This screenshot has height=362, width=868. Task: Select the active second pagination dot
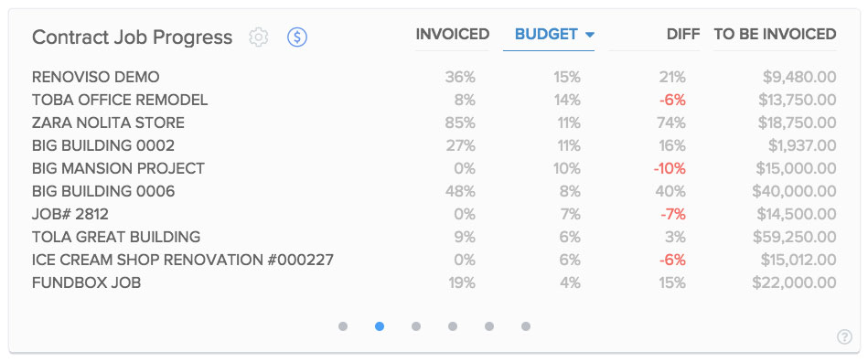pos(380,326)
